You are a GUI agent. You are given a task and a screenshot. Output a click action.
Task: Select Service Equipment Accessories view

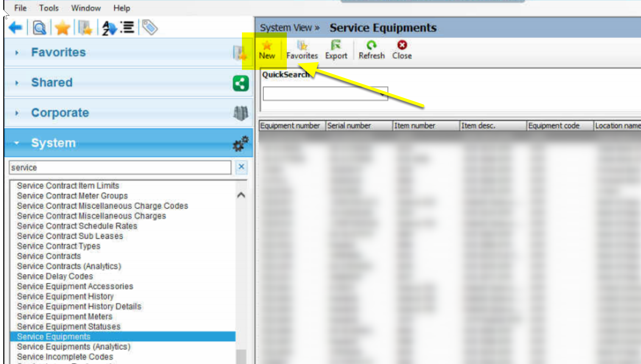pyautogui.click(x=75, y=286)
